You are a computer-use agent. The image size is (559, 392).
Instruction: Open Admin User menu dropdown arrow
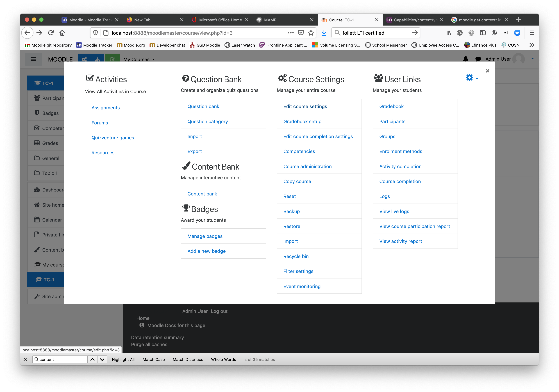(532, 59)
